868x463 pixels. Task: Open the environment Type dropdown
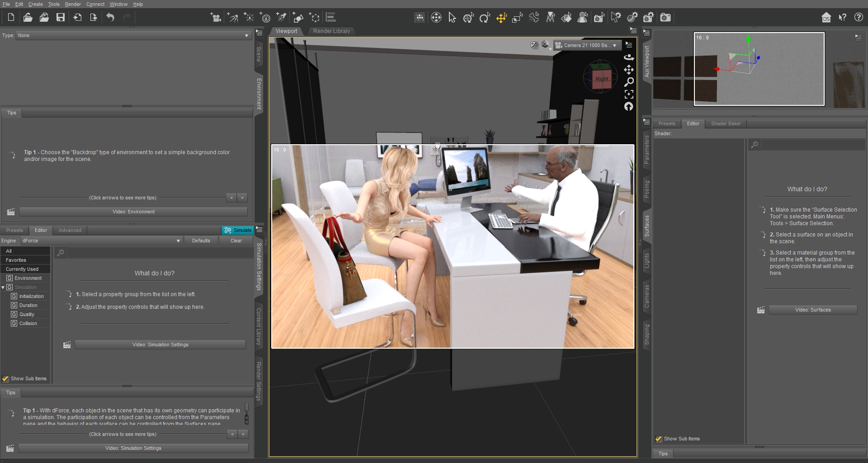point(133,35)
